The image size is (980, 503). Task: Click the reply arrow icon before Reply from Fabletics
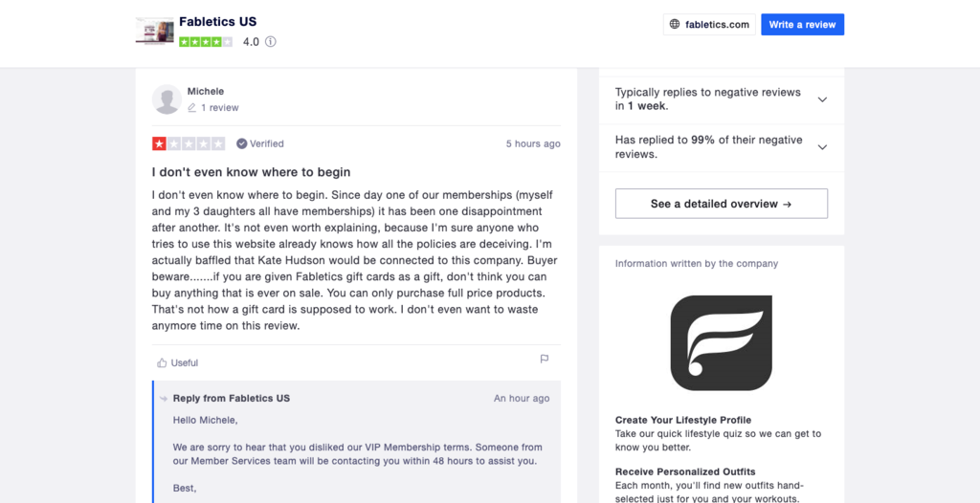click(x=164, y=399)
